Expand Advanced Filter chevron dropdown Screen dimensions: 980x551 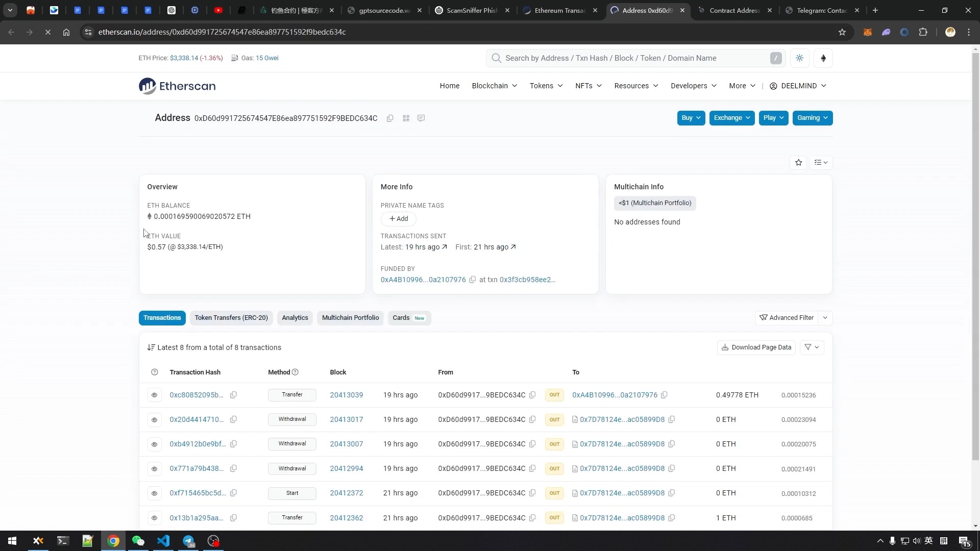825,318
